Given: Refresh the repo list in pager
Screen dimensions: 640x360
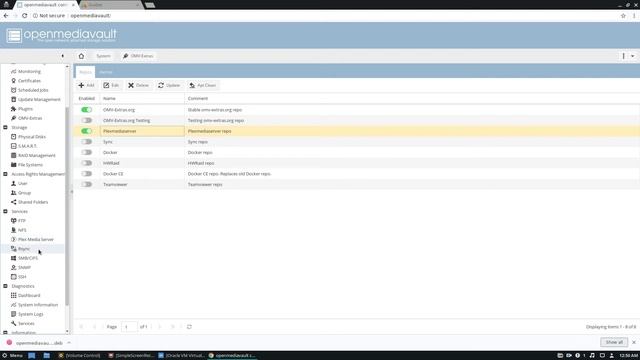Looking at the screenshot, I should click(189, 327).
